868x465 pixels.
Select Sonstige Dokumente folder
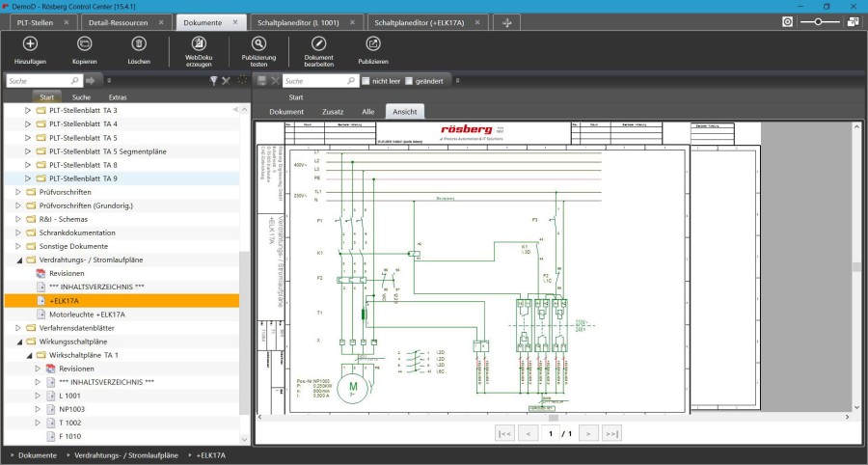(x=73, y=246)
